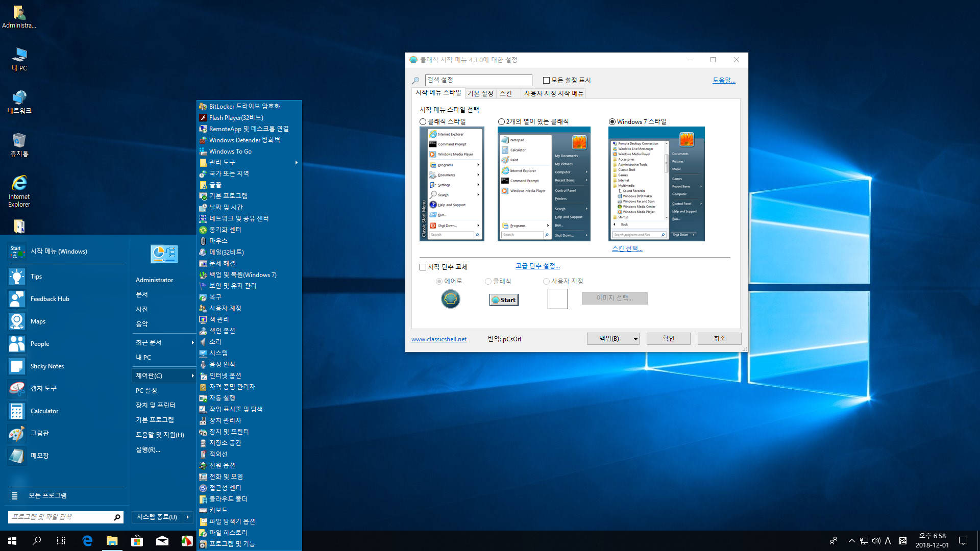The height and width of the screenshot is (551, 980).
Task: Open File Explorer from the taskbar
Action: coord(112,541)
